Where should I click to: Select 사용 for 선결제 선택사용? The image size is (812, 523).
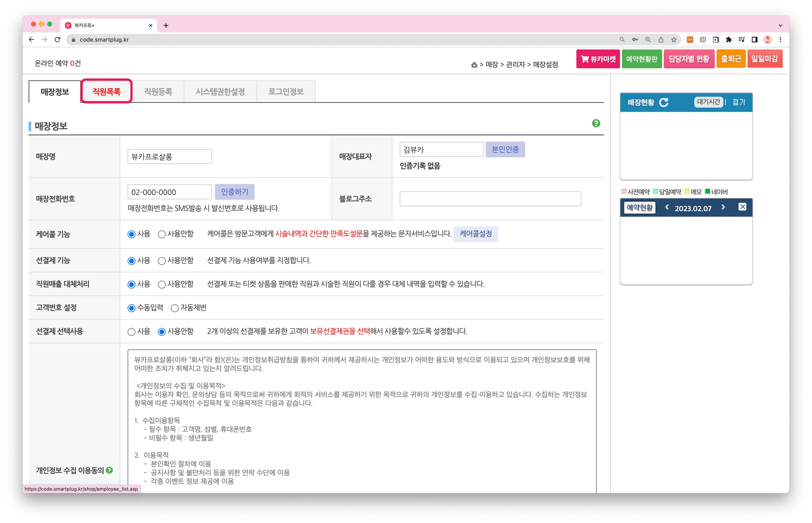click(132, 332)
